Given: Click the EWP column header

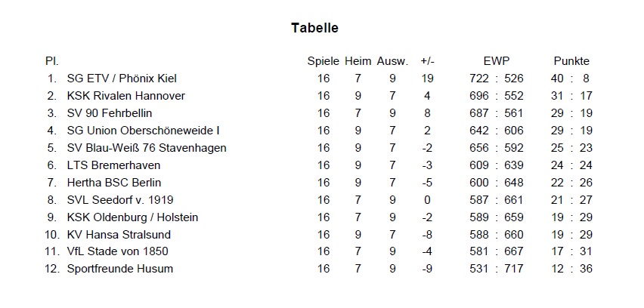Looking at the screenshot, I should (x=496, y=61).
